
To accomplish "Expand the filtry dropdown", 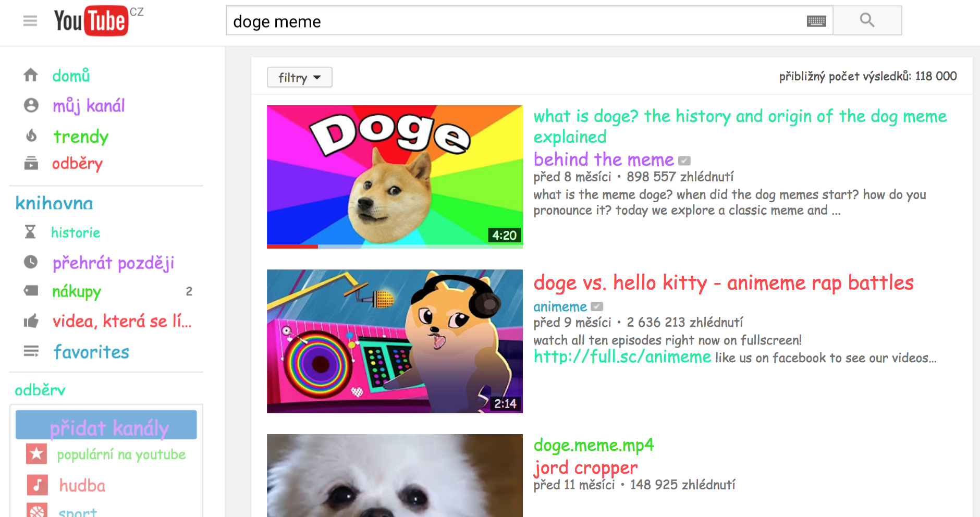I will point(299,77).
